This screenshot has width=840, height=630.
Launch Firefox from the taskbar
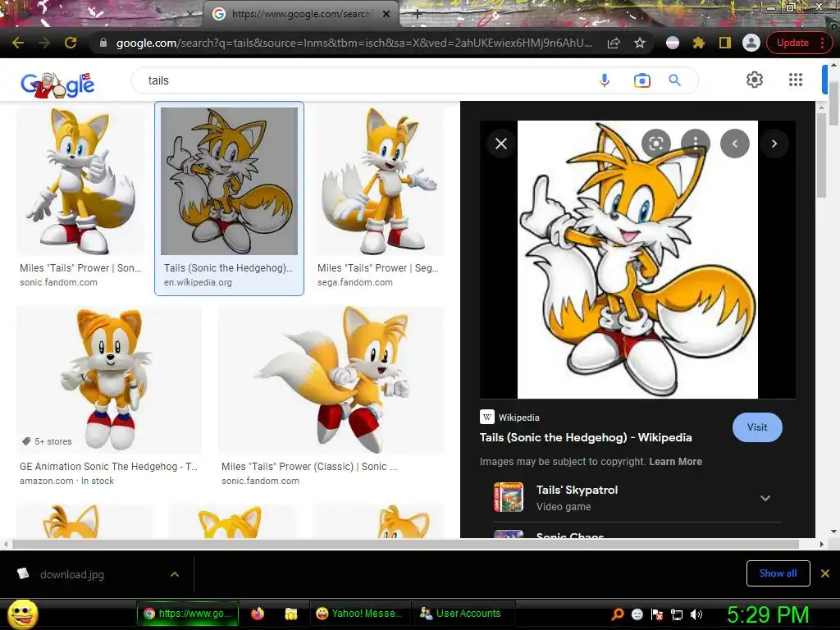(257, 614)
